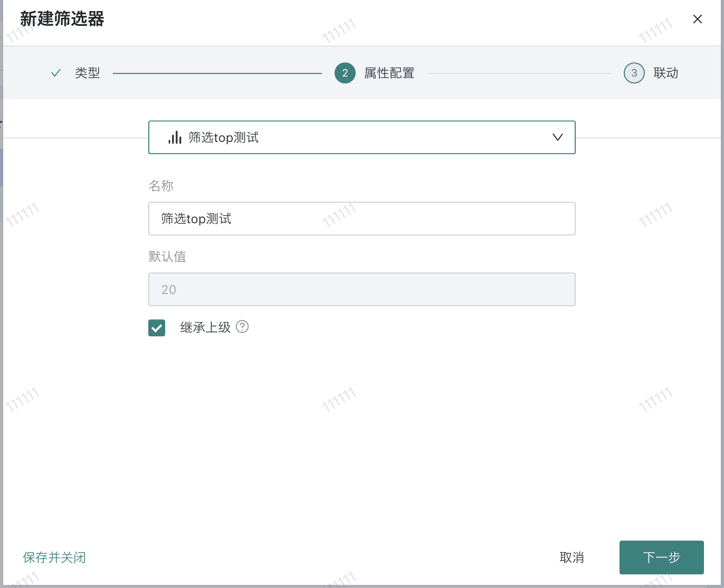This screenshot has height=588, width=724.
Task: Click the step 2 circle number icon
Action: pyautogui.click(x=345, y=73)
